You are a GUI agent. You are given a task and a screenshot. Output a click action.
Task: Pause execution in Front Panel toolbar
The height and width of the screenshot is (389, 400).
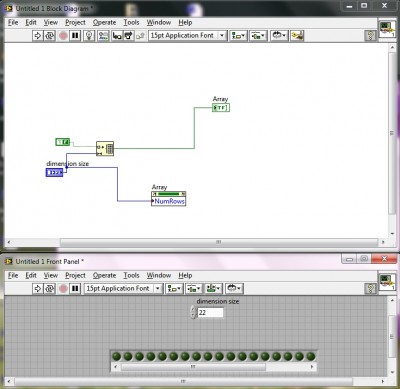75,288
